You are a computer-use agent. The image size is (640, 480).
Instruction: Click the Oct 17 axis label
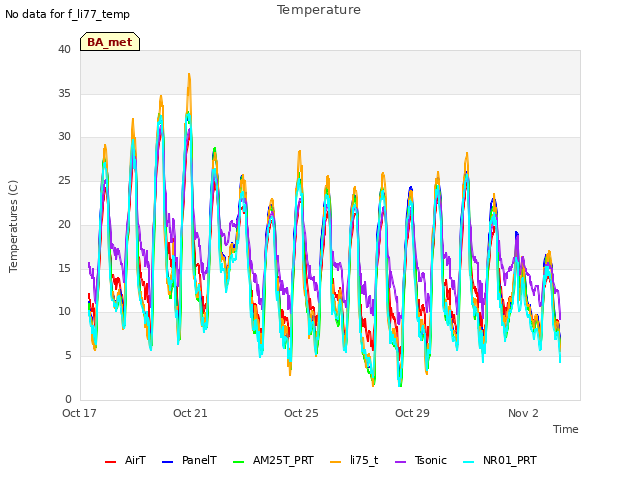tap(79, 413)
